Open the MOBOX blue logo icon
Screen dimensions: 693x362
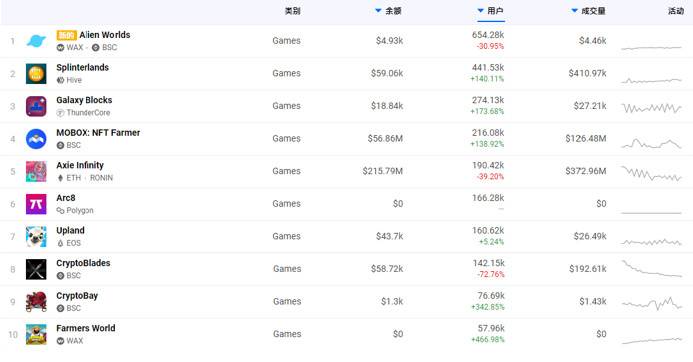[x=36, y=139]
